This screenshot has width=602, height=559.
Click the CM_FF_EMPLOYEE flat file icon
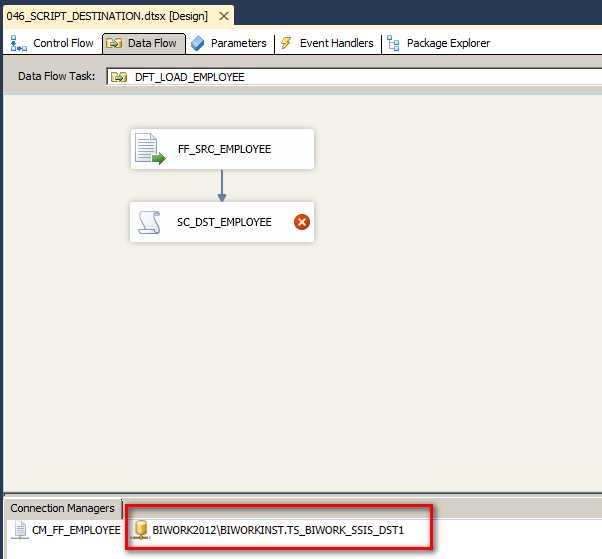click(x=20, y=530)
